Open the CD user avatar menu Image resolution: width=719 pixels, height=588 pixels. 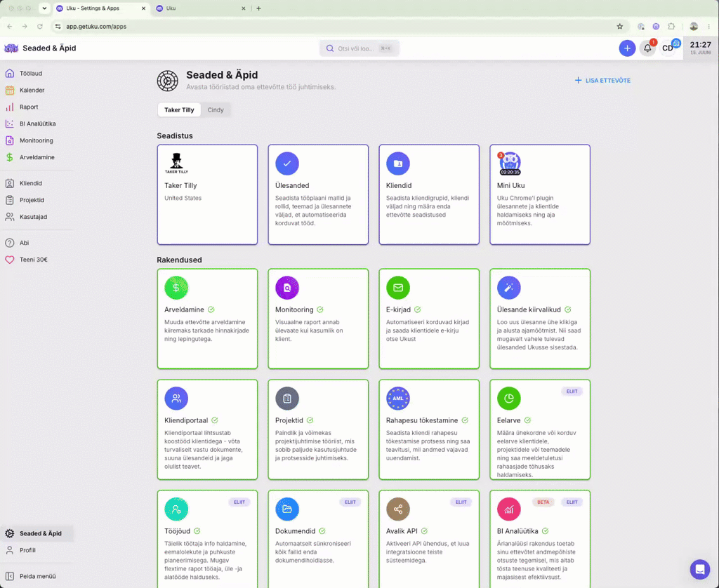pos(668,48)
